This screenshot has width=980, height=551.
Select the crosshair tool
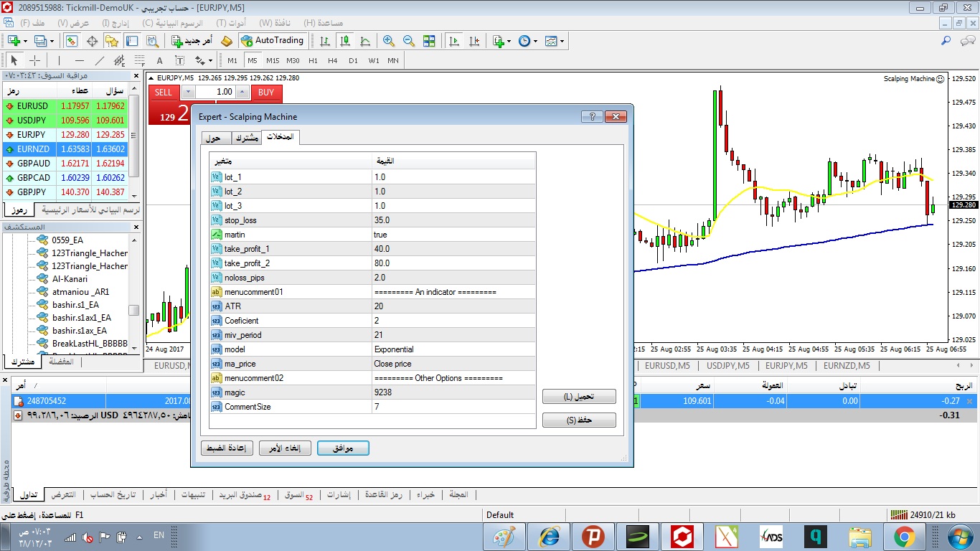click(x=34, y=60)
